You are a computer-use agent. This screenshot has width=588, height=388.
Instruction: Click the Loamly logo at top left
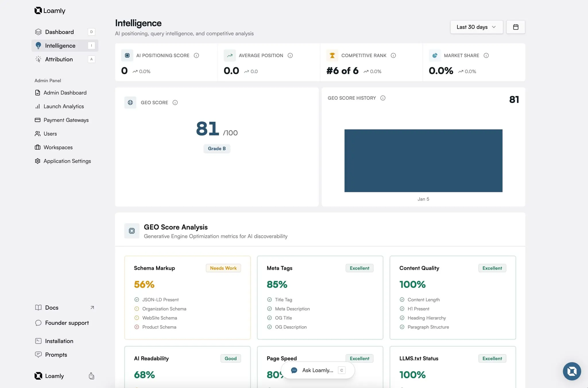50,11
